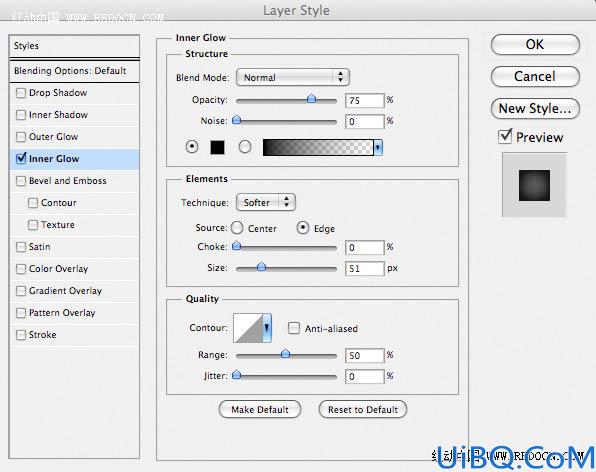Enable the Bevel and Emboss checkbox
The image size is (596, 472).
(21, 181)
